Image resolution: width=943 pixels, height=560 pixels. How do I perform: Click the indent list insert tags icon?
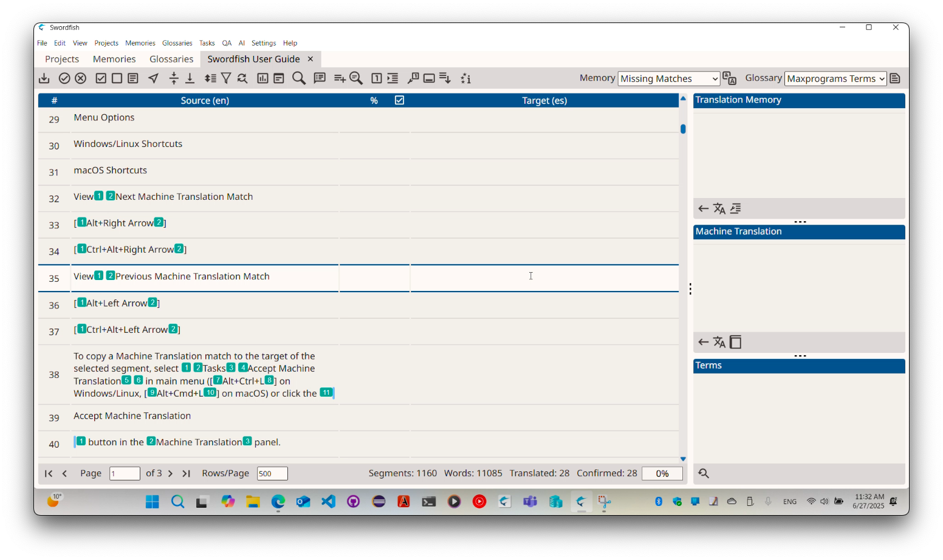tap(393, 78)
